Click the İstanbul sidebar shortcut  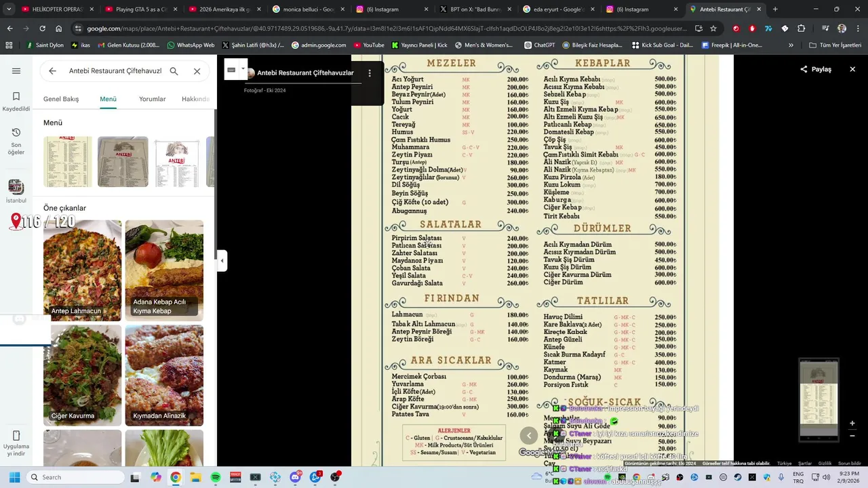click(16, 191)
